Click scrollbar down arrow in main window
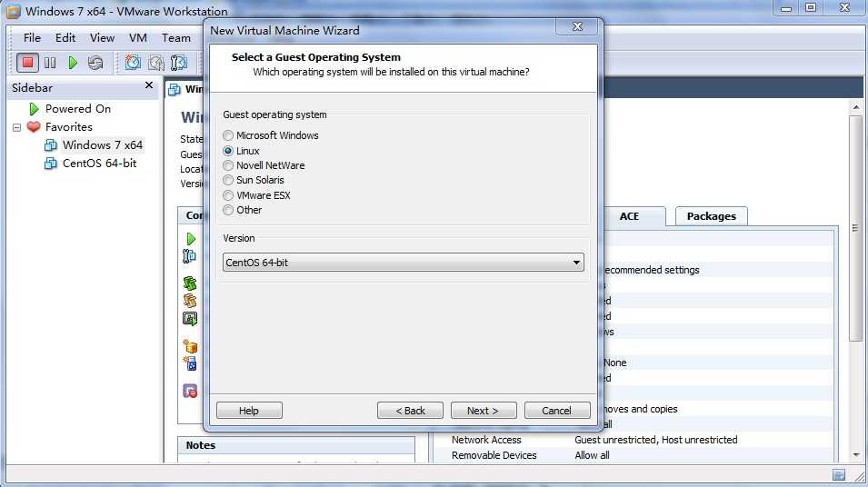The height and width of the screenshot is (487, 868). (856, 455)
